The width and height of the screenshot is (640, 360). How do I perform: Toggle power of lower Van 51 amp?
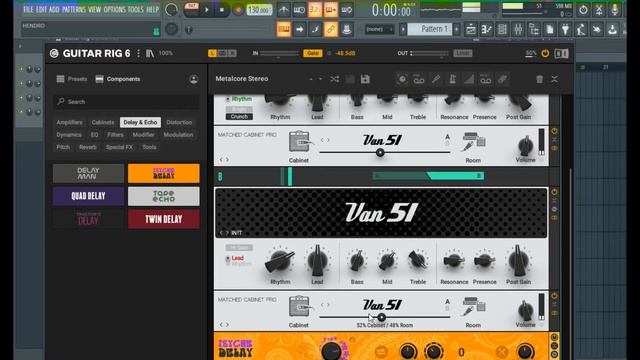click(554, 192)
